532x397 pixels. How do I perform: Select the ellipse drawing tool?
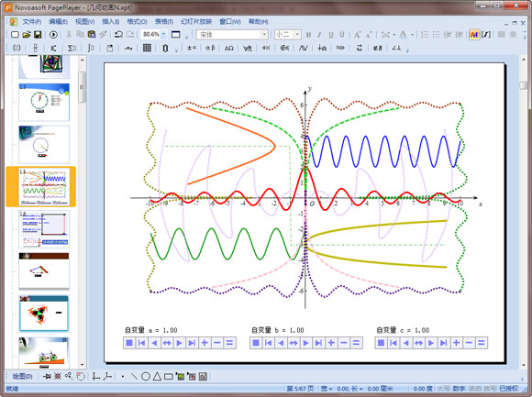(x=146, y=376)
